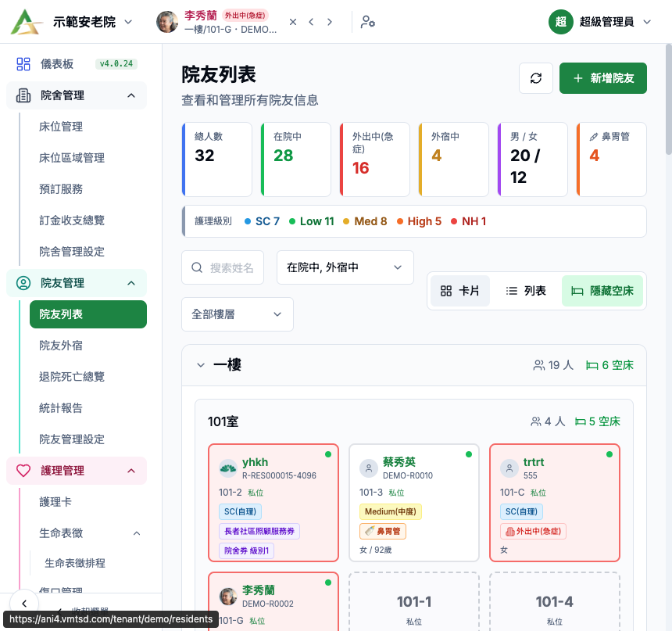
Task: Open yhkh resident card
Action: (273, 503)
